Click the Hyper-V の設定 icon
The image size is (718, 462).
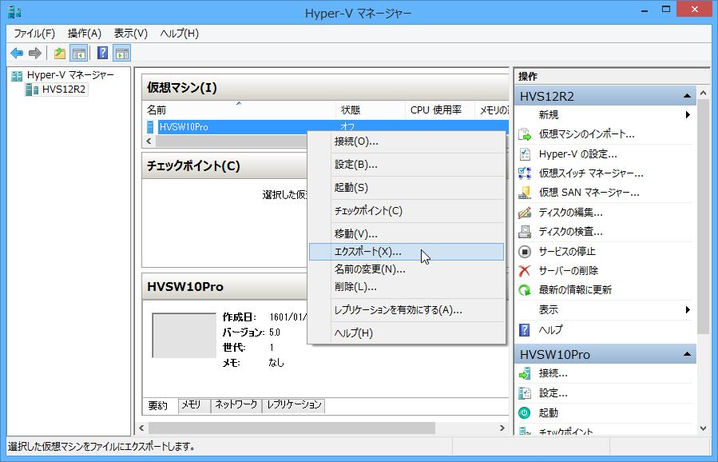pos(525,154)
